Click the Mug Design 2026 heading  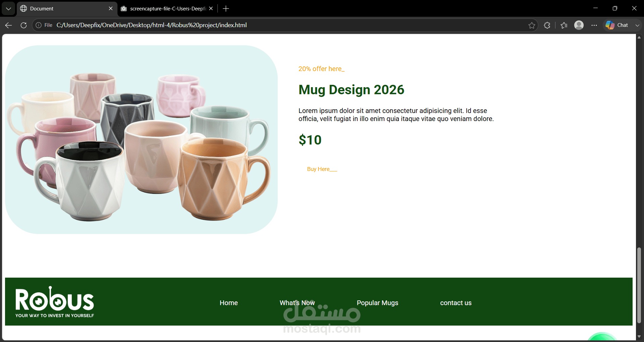(x=352, y=90)
